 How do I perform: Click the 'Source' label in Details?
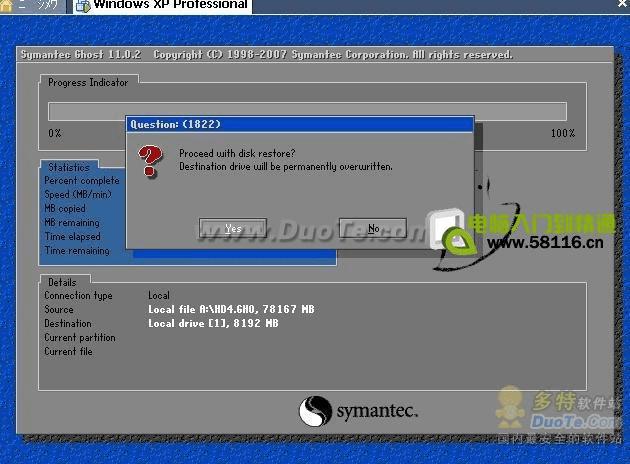click(59, 309)
